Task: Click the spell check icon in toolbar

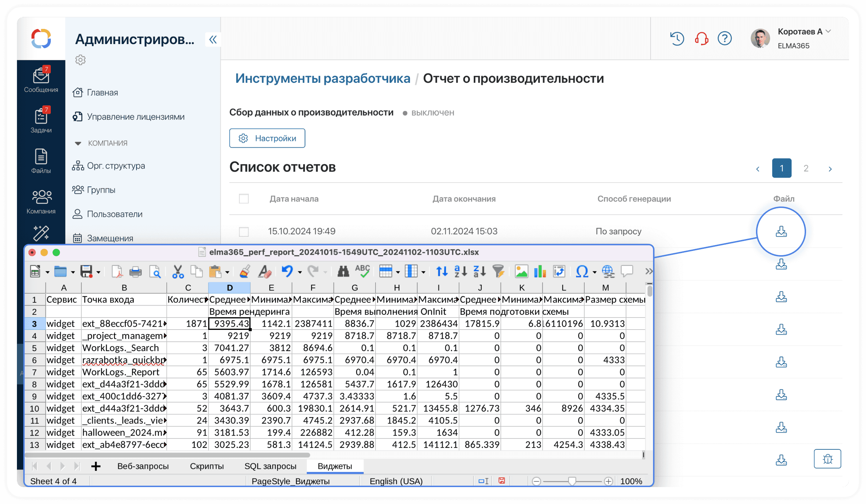Action: (x=361, y=272)
